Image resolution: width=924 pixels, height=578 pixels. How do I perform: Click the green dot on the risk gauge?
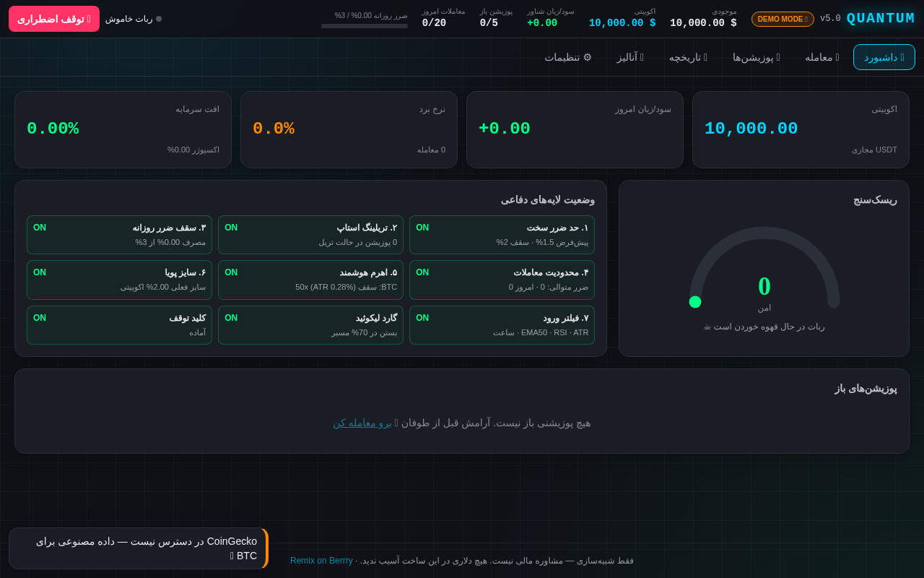pos(695,302)
